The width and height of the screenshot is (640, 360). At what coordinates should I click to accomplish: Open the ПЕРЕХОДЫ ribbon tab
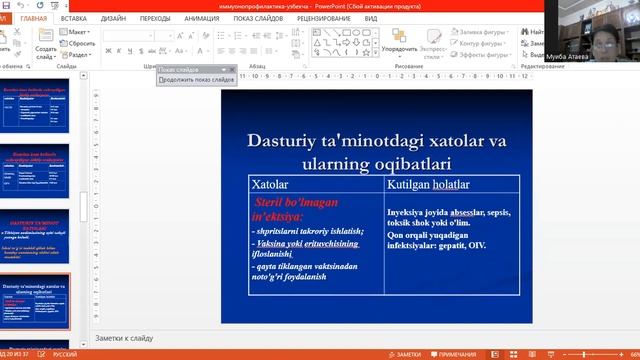click(155, 18)
